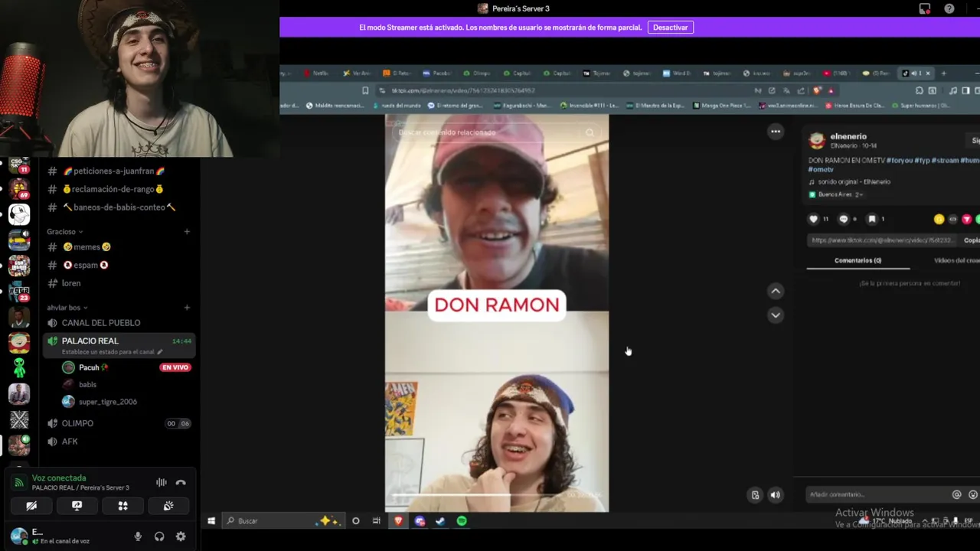
Task: Click the #foryou hashtag link
Action: tap(899, 161)
